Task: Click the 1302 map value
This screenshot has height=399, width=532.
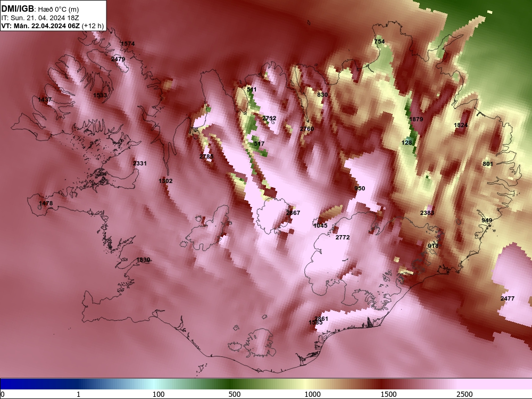Action: [x=165, y=181]
